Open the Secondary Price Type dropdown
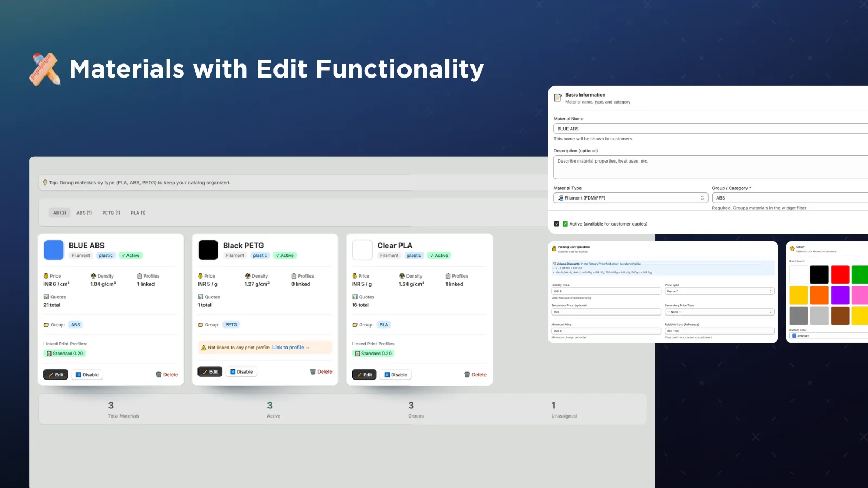The height and width of the screenshot is (488, 868). (x=719, y=312)
